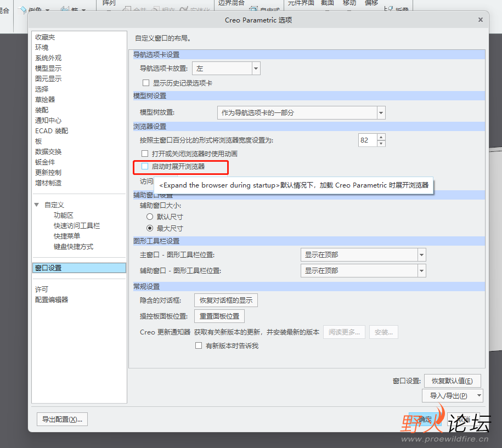Viewport: 502px width, 448px height.
Task: Click 恢复默认值(E) button
Action: click(453, 381)
